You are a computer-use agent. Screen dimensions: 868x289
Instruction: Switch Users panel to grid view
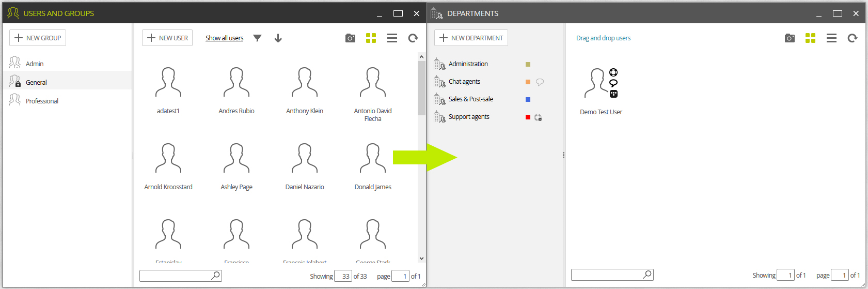pyautogui.click(x=371, y=38)
